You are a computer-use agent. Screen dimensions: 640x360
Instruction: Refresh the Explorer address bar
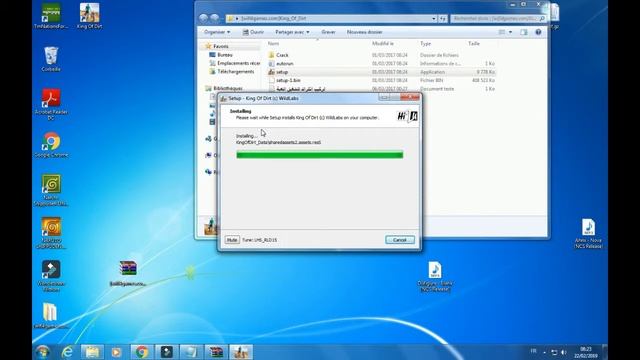pyautogui.click(x=442, y=18)
